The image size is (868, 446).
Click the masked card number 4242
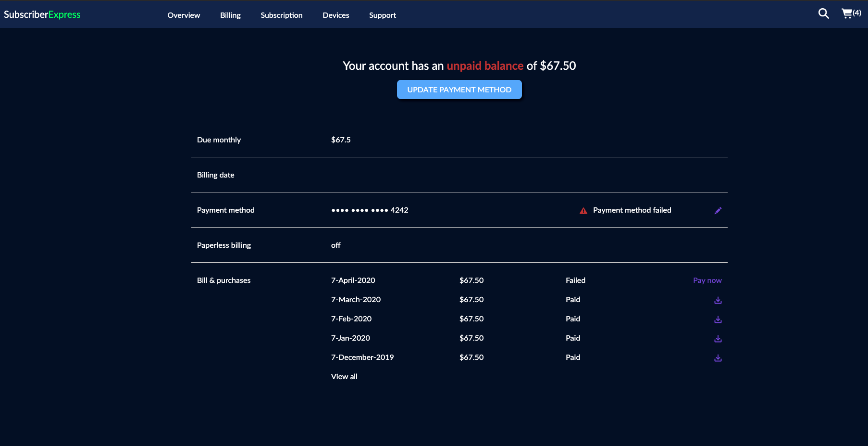tap(370, 210)
